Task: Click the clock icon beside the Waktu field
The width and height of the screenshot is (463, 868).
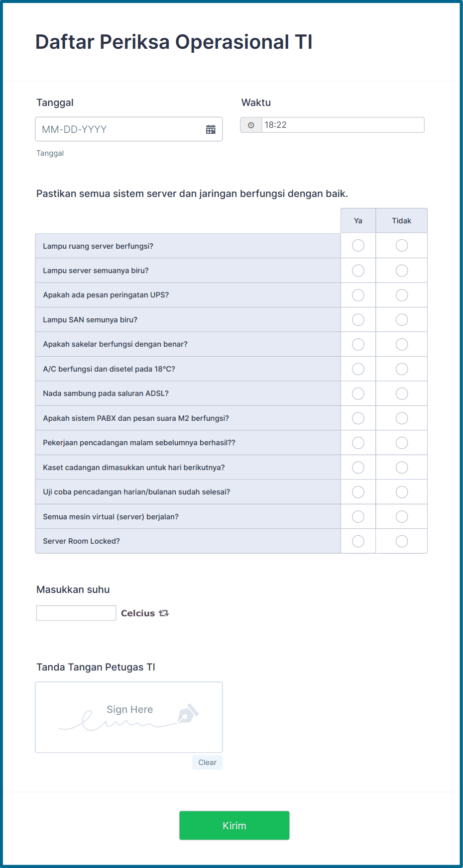Action: 251,125
